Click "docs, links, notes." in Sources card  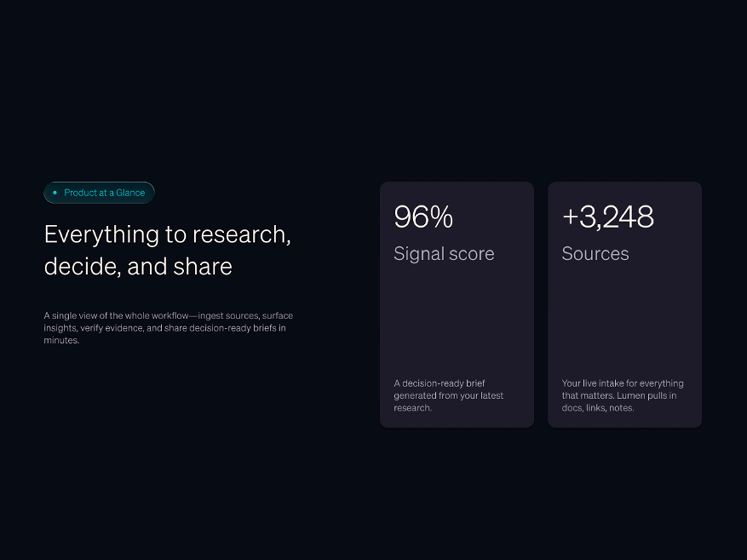click(x=597, y=408)
